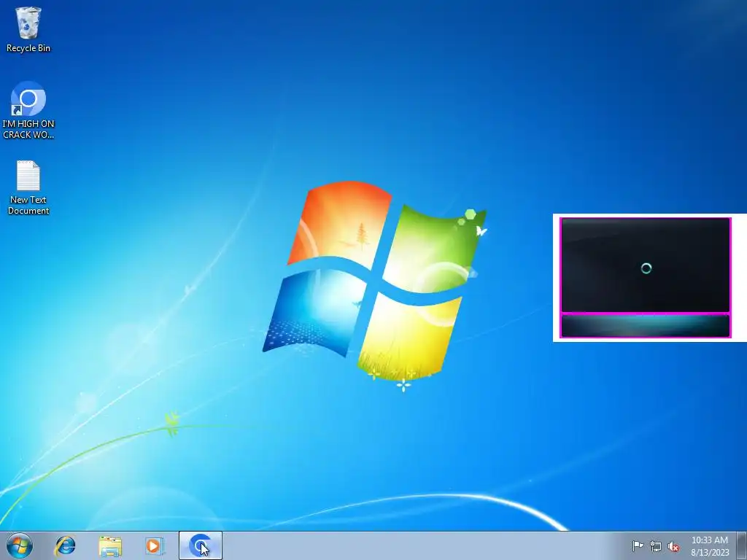Launch Internet Explorer from the taskbar

pyautogui.click(x=65, y=545)
